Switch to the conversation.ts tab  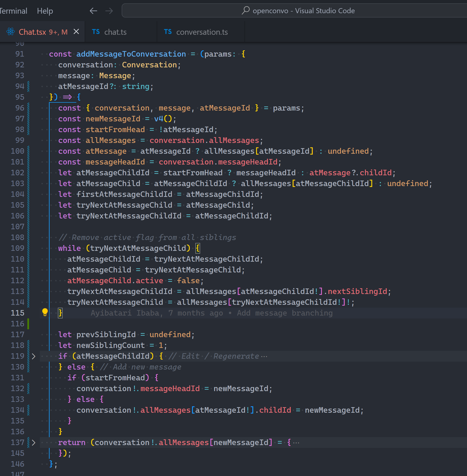(202, 32)
